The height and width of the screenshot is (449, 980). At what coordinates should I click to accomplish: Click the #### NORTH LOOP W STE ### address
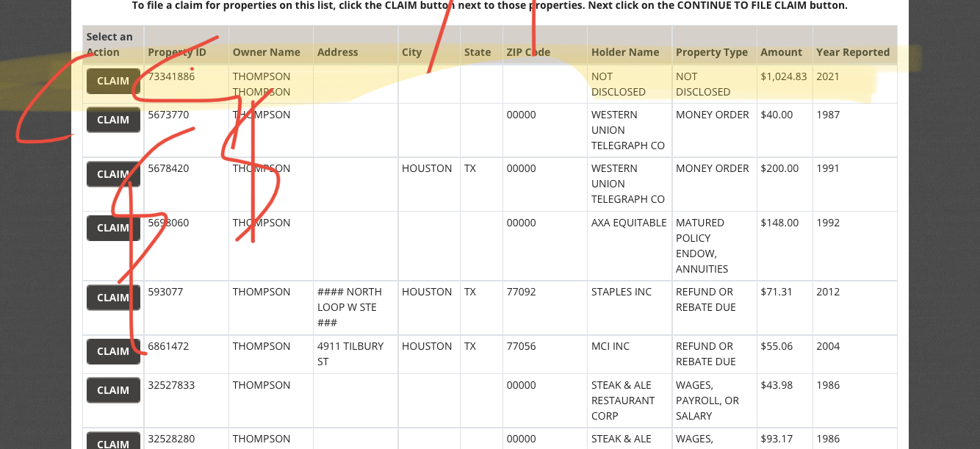(x=350, y=307)
